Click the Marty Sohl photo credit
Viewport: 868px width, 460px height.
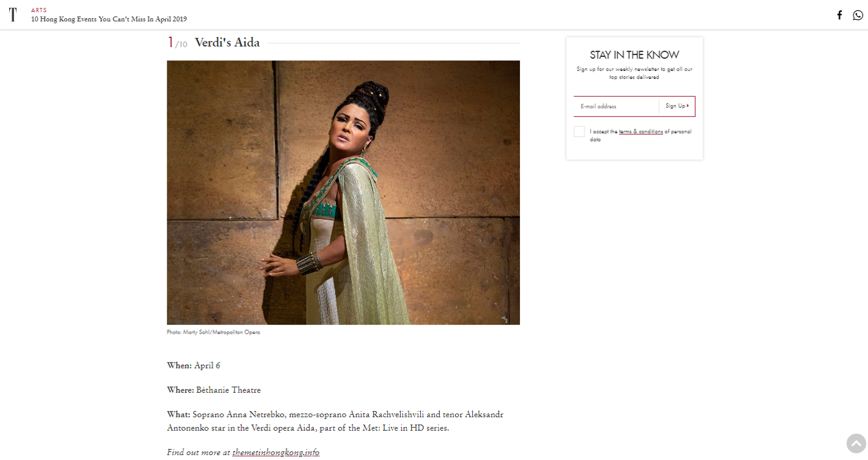pyautogui.click(x=213, y=332)
